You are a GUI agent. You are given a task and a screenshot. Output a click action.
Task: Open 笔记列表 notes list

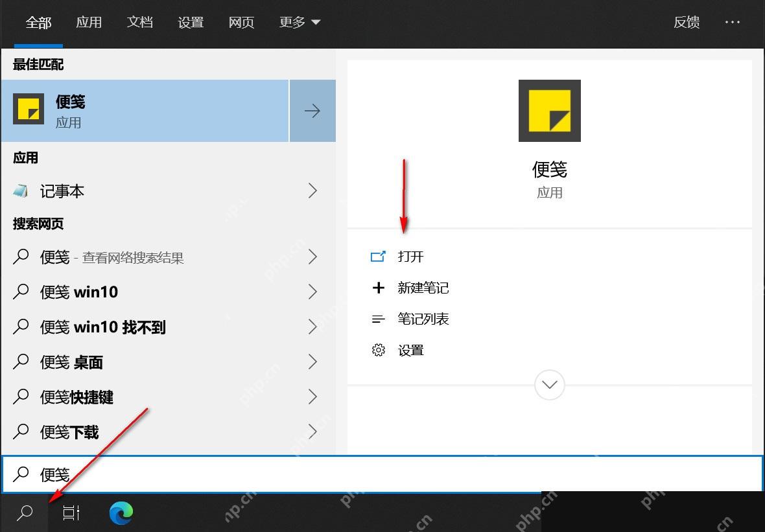(x=423, y=319)
